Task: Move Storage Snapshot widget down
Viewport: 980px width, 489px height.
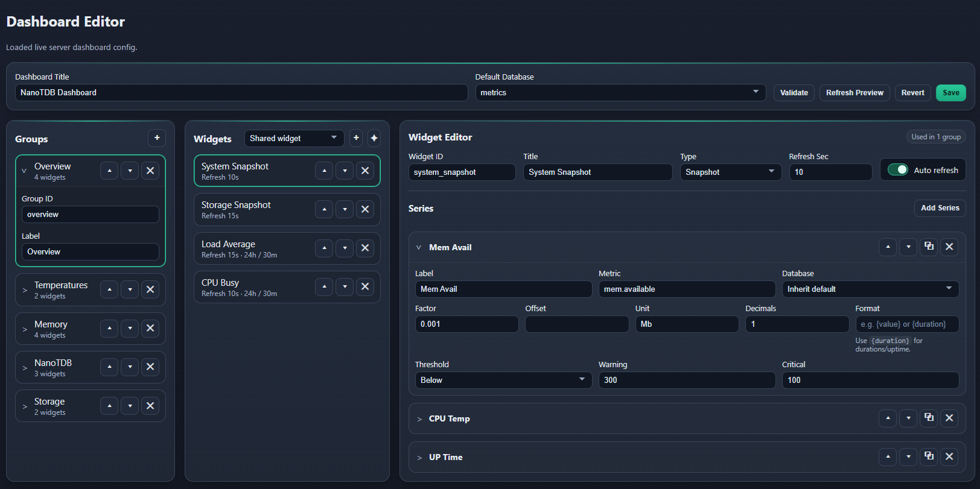Action: click(x=345, y=209)
